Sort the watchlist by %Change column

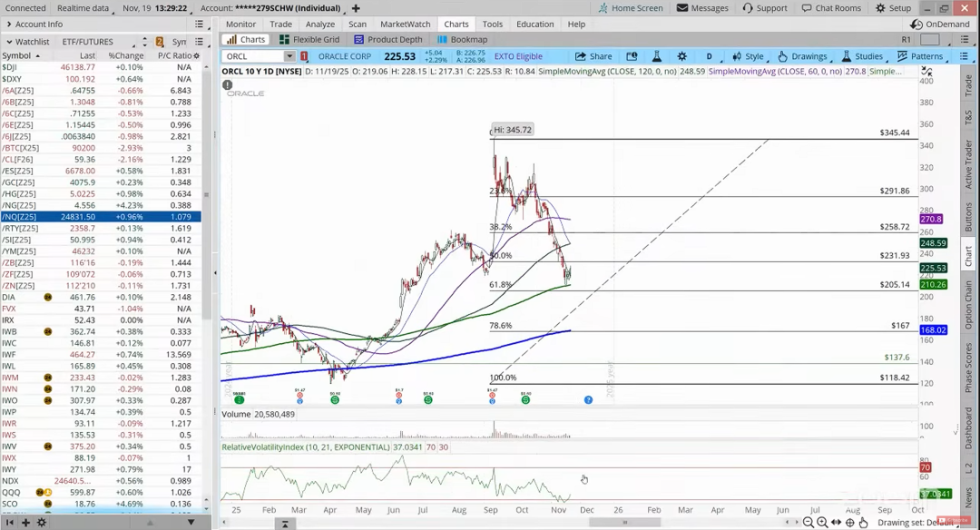(125, 55)
